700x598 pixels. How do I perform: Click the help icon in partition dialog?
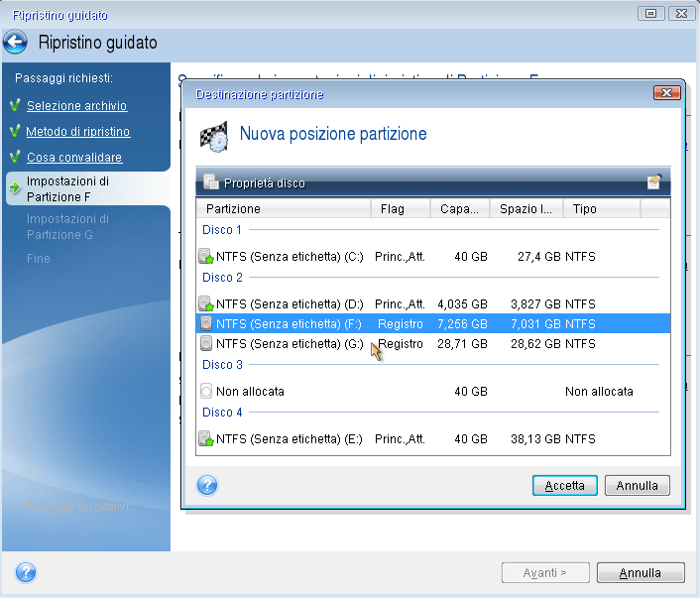(x=207, y=485)
